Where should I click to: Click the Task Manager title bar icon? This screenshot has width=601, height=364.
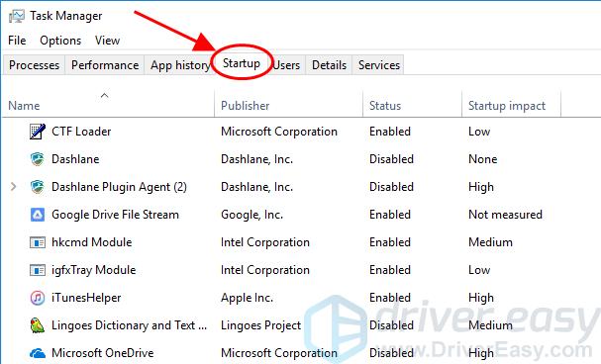[x=17, y=16]
